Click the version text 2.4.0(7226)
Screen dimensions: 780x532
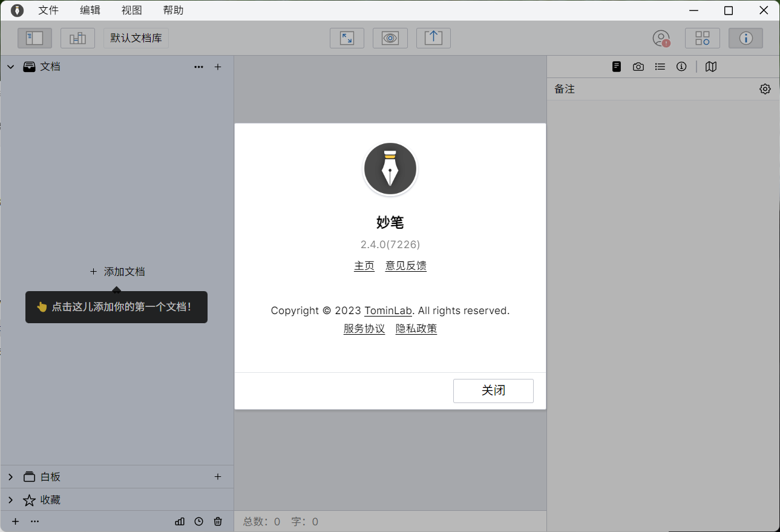click(390, 245)
